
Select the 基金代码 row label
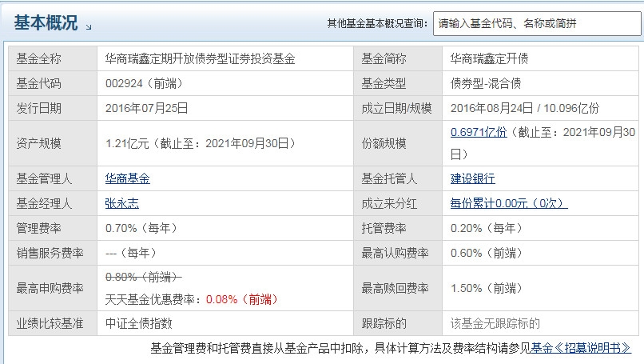tap(38, 83)
